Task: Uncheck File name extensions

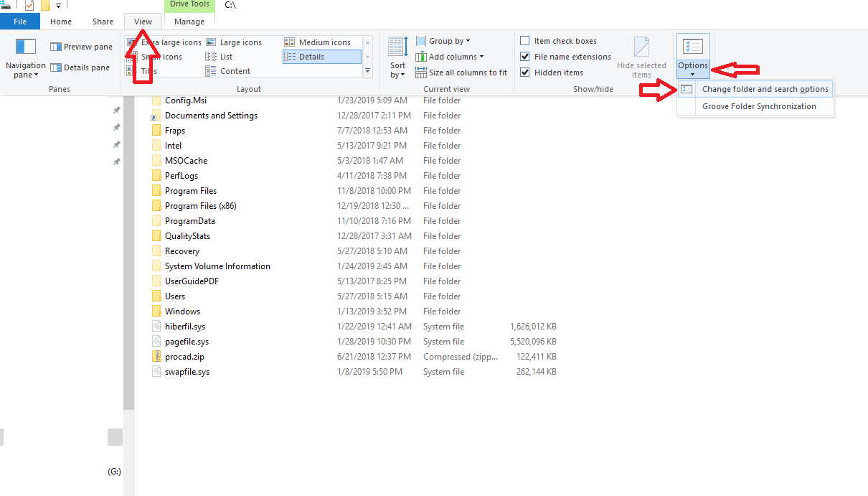Action: 525,57
